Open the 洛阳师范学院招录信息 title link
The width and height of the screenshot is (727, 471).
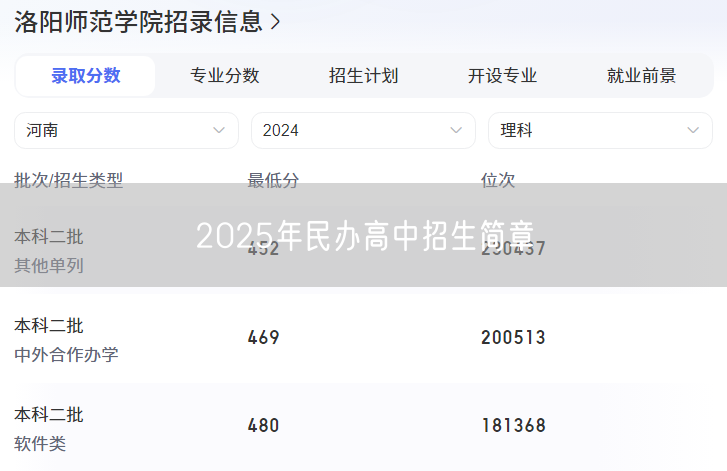coord(138,21)
